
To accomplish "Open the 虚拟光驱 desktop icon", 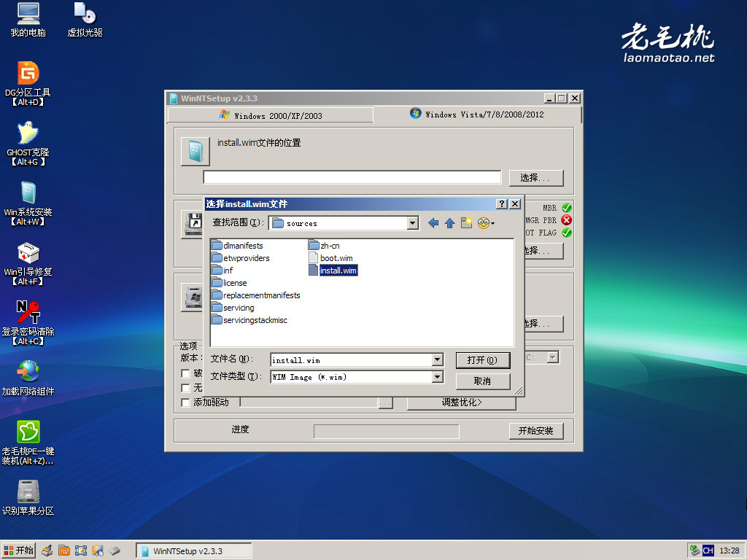I will (x=85, y=20).
